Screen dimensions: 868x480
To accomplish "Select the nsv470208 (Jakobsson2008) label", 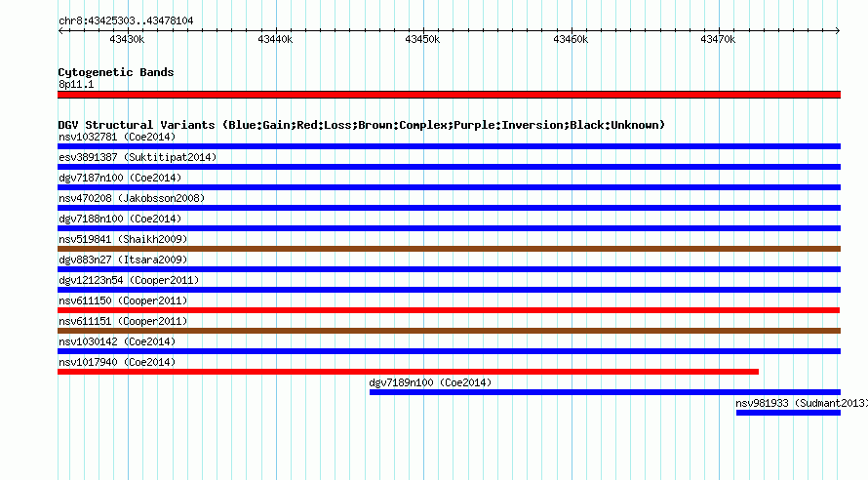I will point(132,198).
